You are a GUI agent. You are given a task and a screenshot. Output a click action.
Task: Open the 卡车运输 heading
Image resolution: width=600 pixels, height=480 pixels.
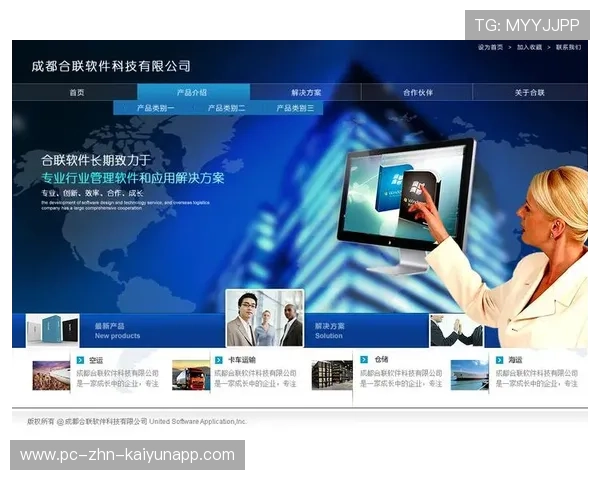(242, 360)
